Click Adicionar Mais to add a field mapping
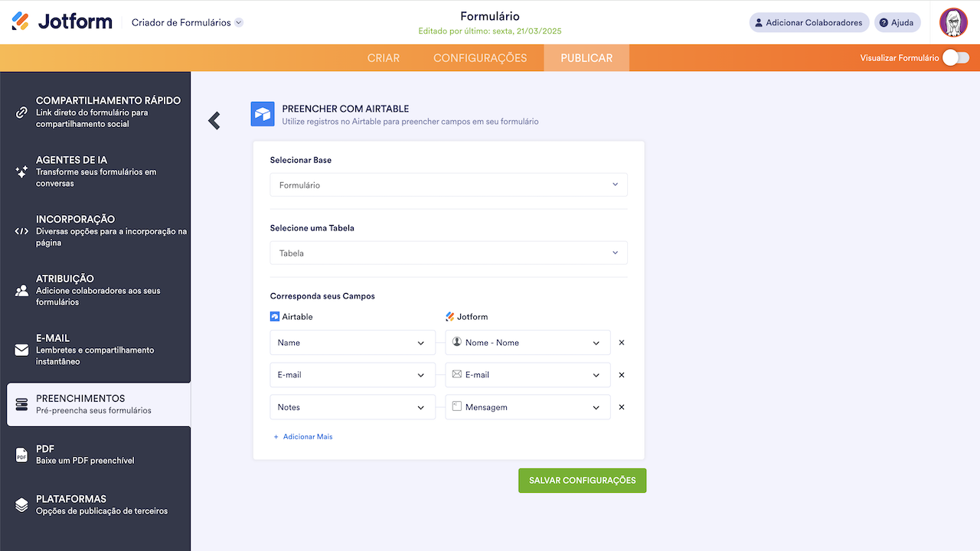Screen dimensions: 980x551 [302, 436]
